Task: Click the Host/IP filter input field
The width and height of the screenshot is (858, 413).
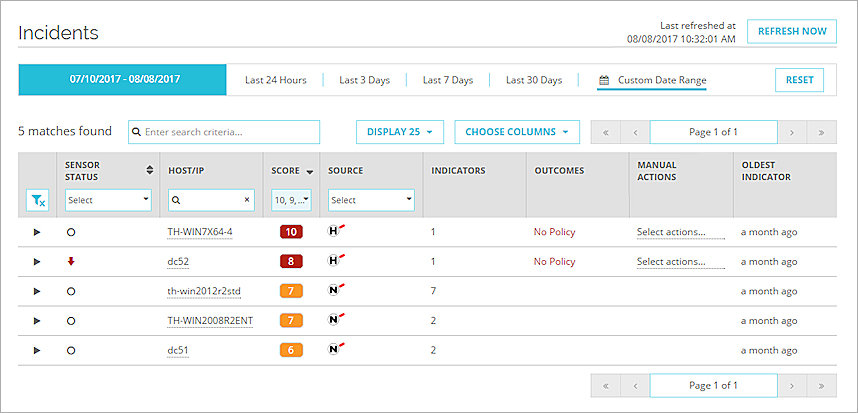Action: [211, 200]
